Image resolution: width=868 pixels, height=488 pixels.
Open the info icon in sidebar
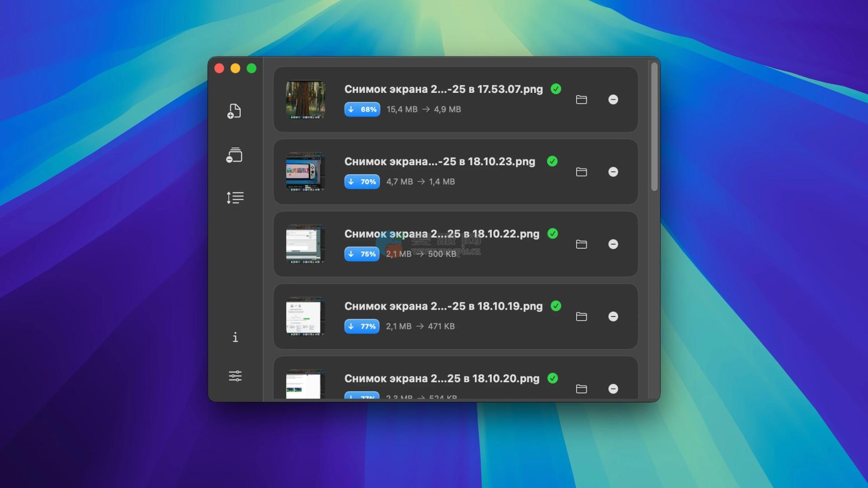[x=235, y=337]
